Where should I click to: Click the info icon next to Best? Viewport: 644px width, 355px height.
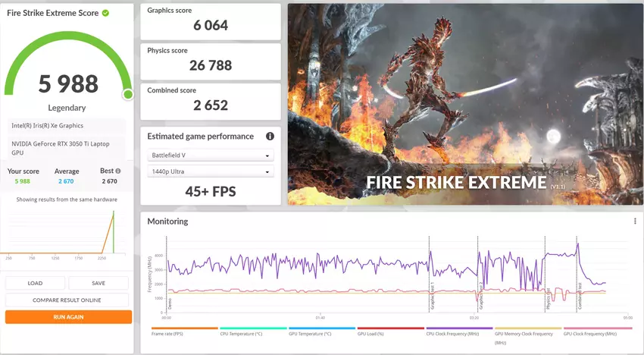click(x=118, y=171)
